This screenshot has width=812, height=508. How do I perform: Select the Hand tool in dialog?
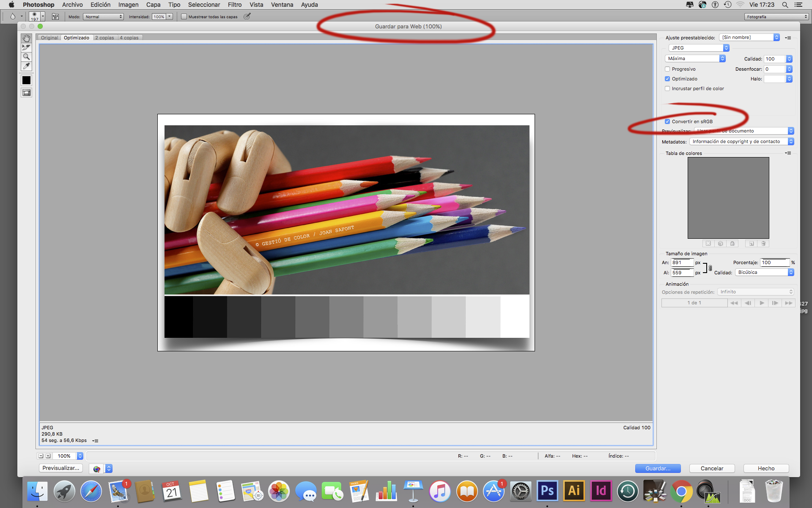coord(26,38)
